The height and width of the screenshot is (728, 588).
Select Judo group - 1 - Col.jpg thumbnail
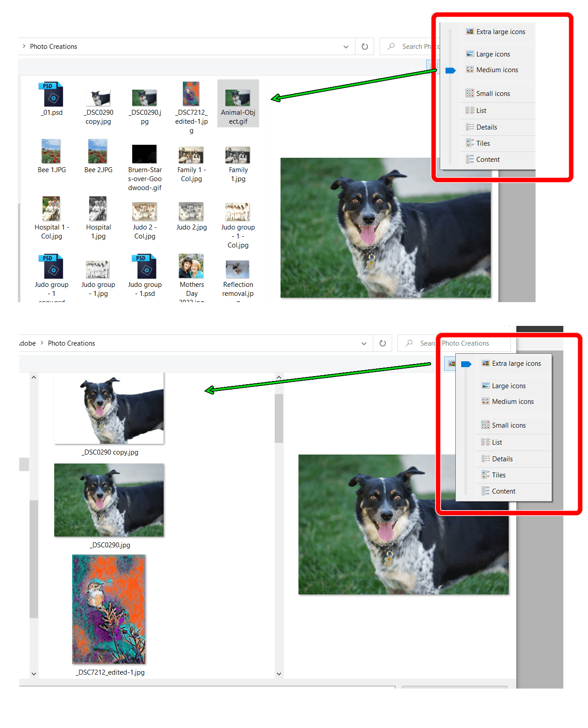click(238, 212)
